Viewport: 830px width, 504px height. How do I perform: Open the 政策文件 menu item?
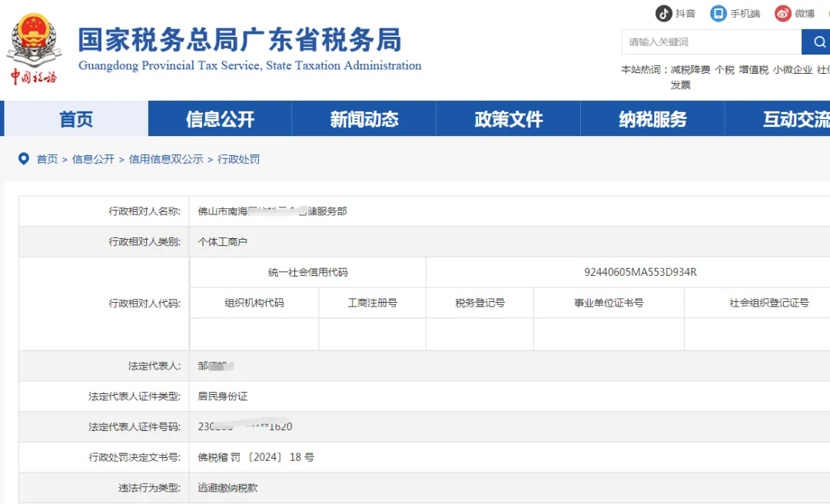click(507, 119)
